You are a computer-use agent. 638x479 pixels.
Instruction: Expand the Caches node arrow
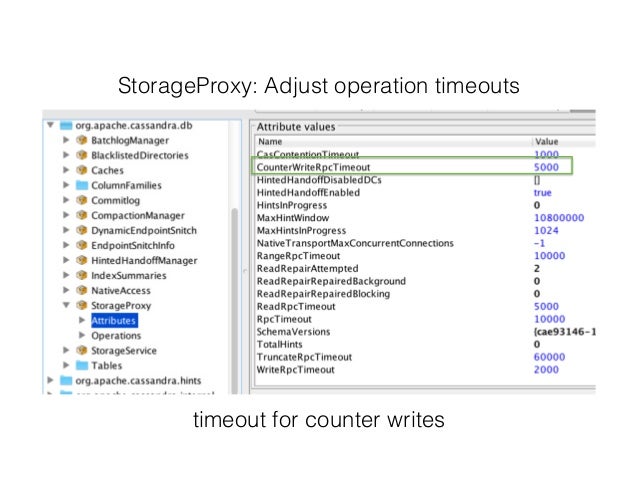pyautogui.click(x=66, y=170)
